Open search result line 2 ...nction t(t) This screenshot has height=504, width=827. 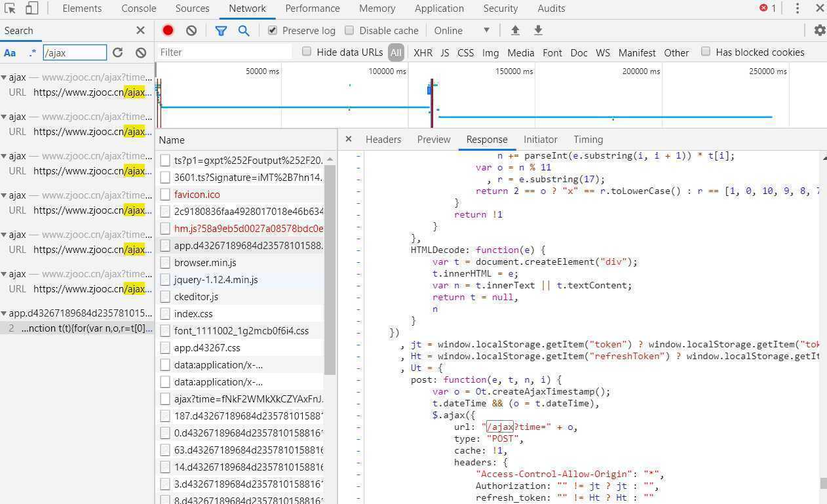[x=77, y=328]
